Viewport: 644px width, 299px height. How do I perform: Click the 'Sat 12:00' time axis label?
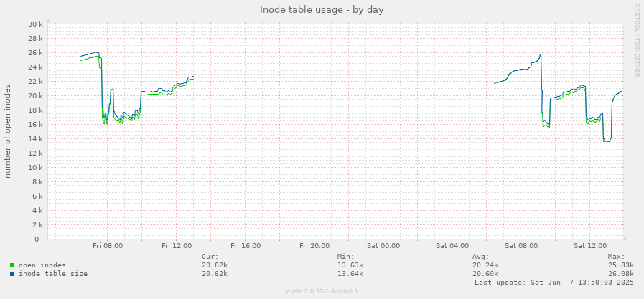click(589, 246)
